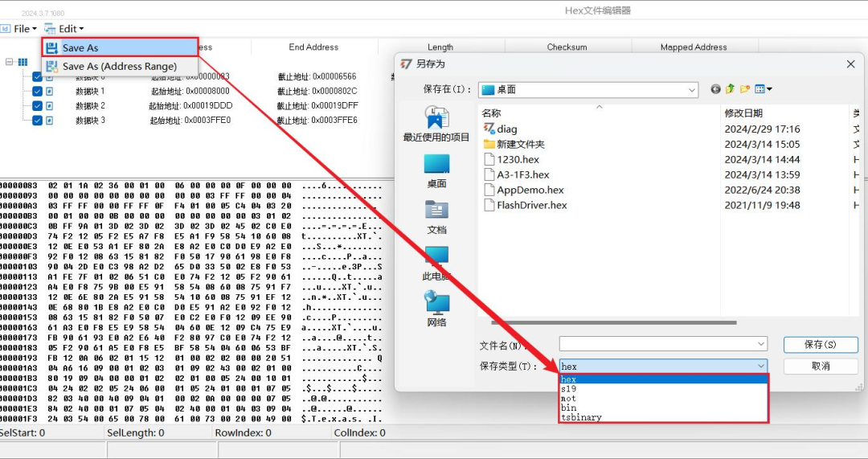Choose tsbinary file type option

664,417
